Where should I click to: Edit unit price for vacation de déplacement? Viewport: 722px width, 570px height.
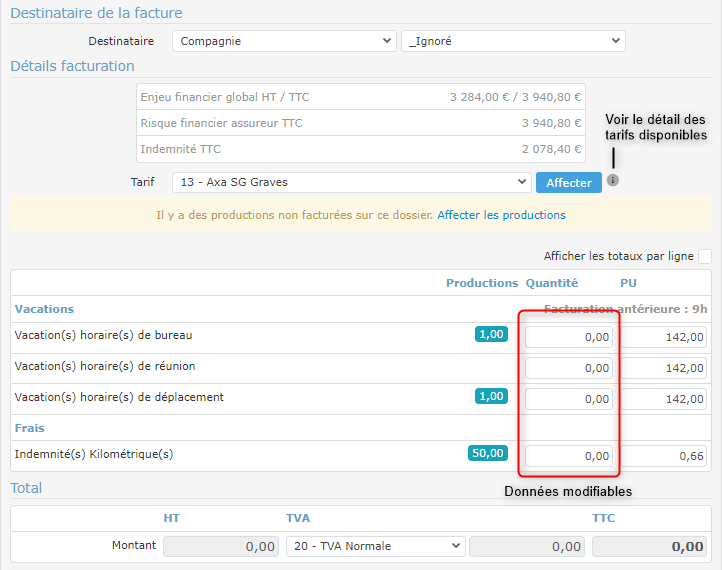pos(668,399)
